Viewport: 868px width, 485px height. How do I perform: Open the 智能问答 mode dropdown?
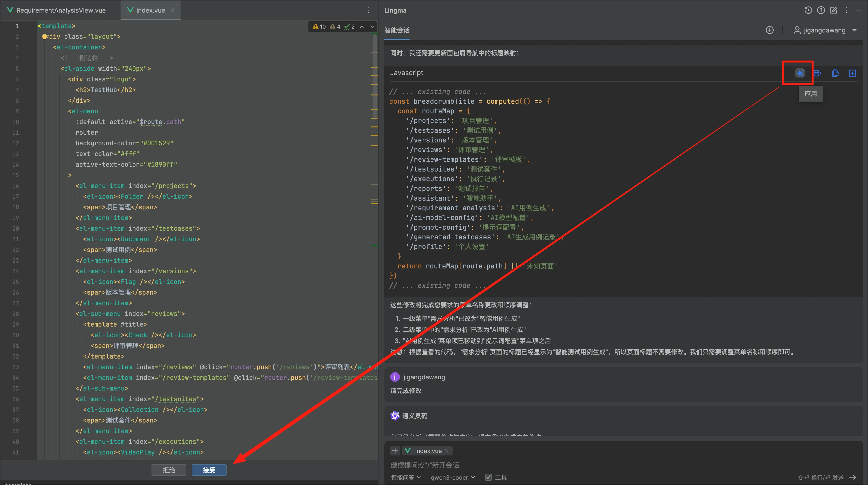406,477
